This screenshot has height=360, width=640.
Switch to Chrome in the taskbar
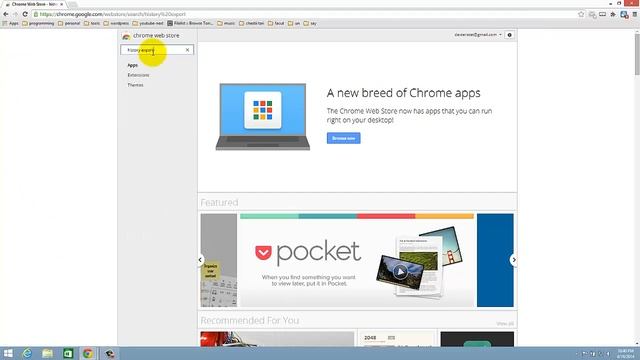click(88, 353)
